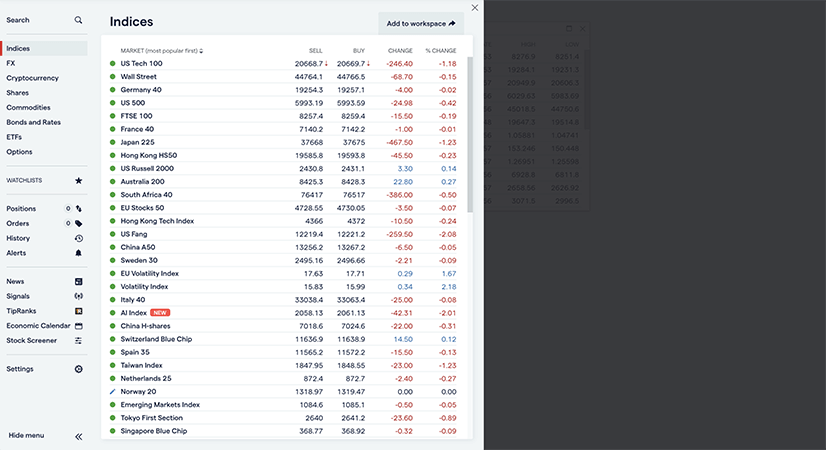Click the Search magnifier icon
This screenshot has width=826, height=450.
pos(79,20)
